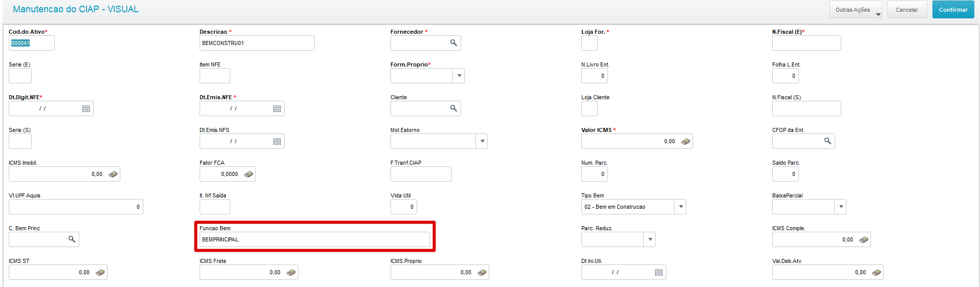Open the Fator FCA calculator icon
Image resolution: width=980 pixels, height=287 pixels.
pos(249,174)
